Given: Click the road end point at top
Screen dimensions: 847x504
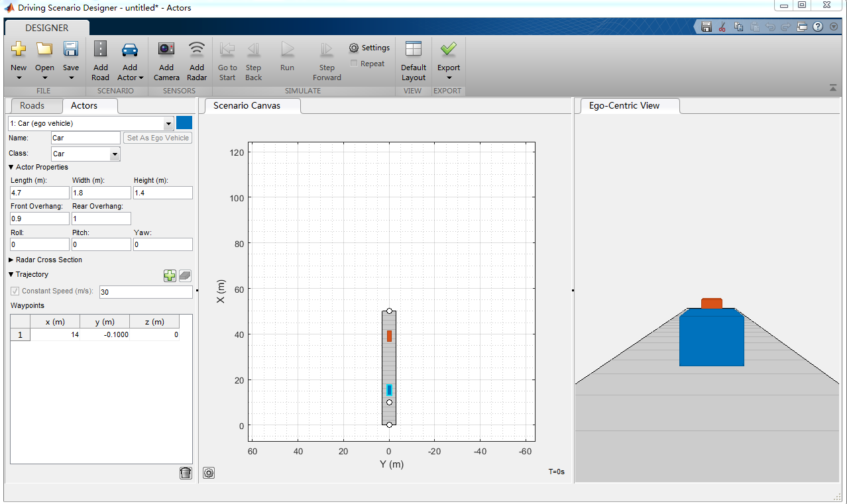Looking at the screenshot, I should [x=390, y=311].
